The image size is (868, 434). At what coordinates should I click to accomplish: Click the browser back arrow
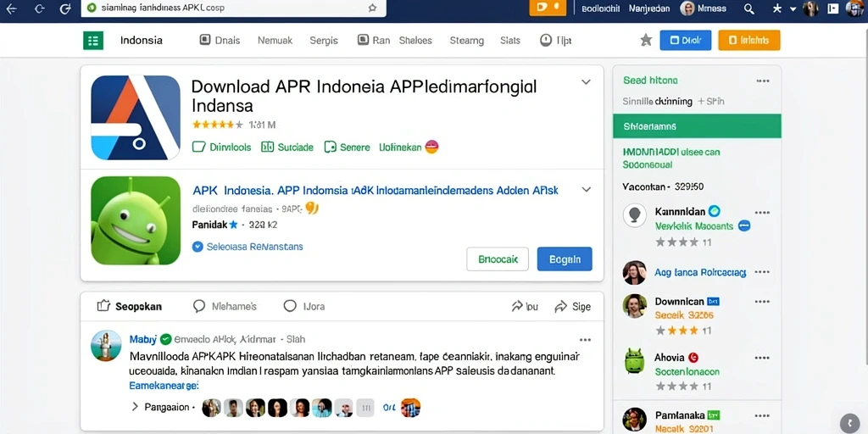point(11,8)
